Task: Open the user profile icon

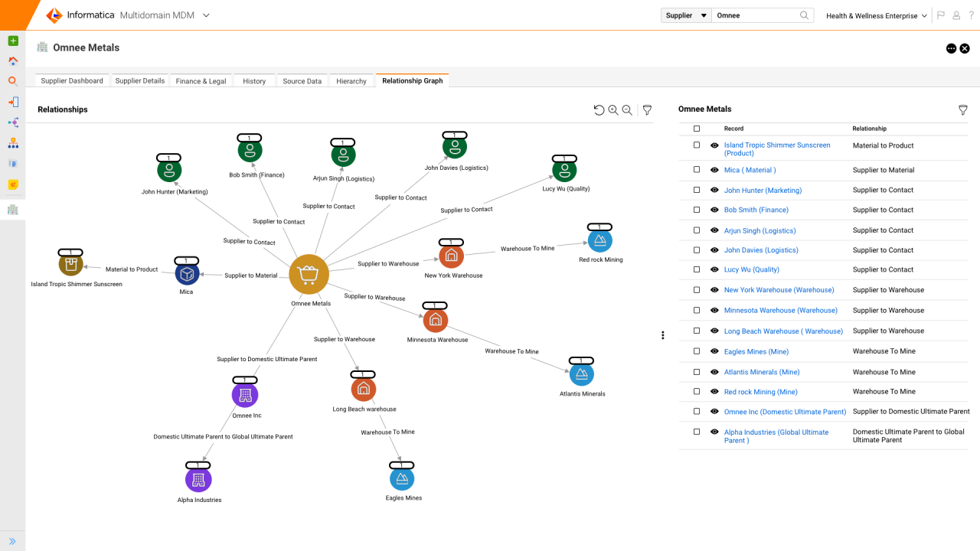Action: 956,15
